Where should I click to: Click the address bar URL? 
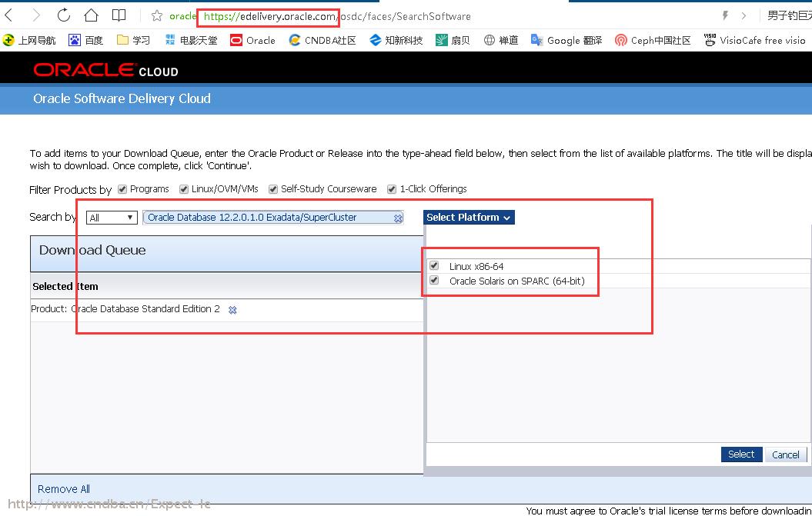(x=336, y=17)
